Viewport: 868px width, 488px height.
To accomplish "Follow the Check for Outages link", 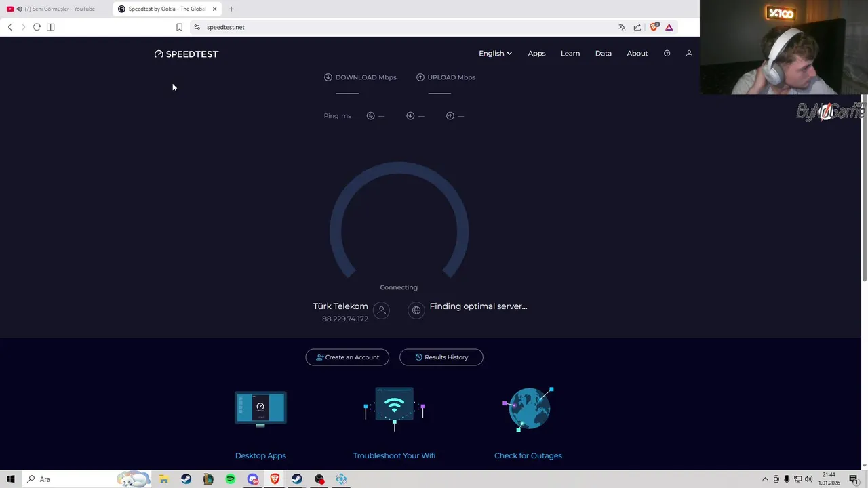I will [528, 455].
